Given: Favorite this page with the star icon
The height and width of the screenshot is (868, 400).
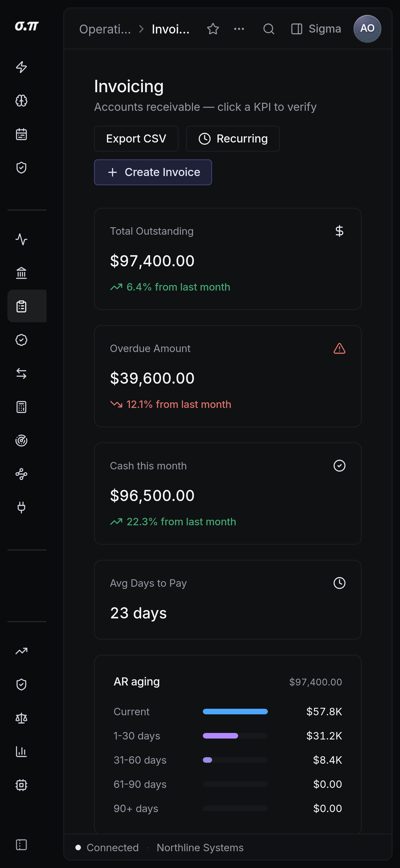Looking at the screenshot, I should click(x=213, y=29).
